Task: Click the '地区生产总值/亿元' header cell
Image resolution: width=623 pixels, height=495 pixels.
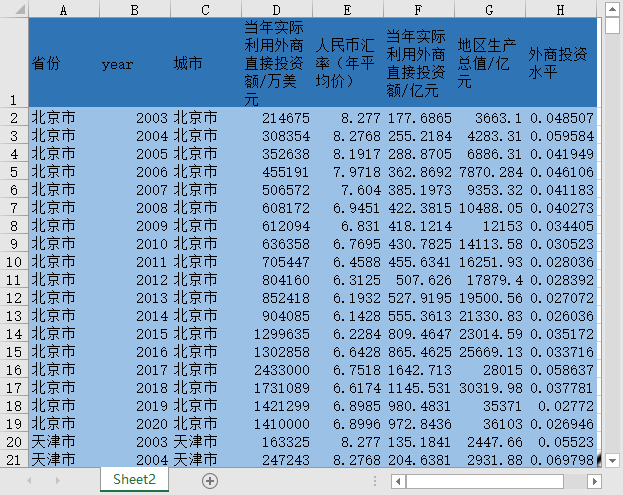Action: (490, 63)
